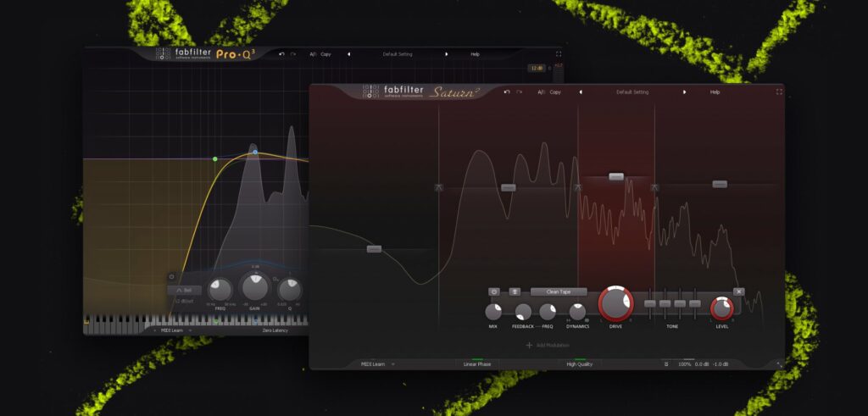868x416 pixels.
Task: Open the 12 dB/oct slope dropdown
Action: point(184,301)
